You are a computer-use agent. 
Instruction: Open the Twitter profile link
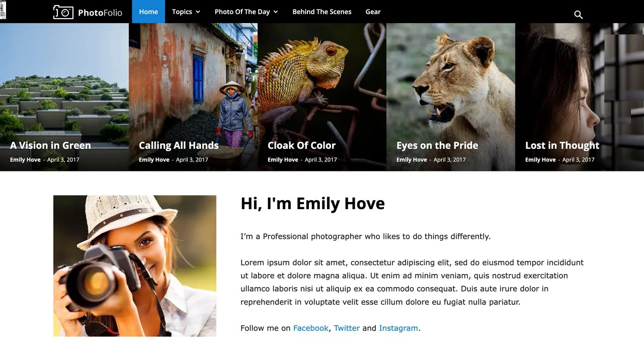coord(347,328)
